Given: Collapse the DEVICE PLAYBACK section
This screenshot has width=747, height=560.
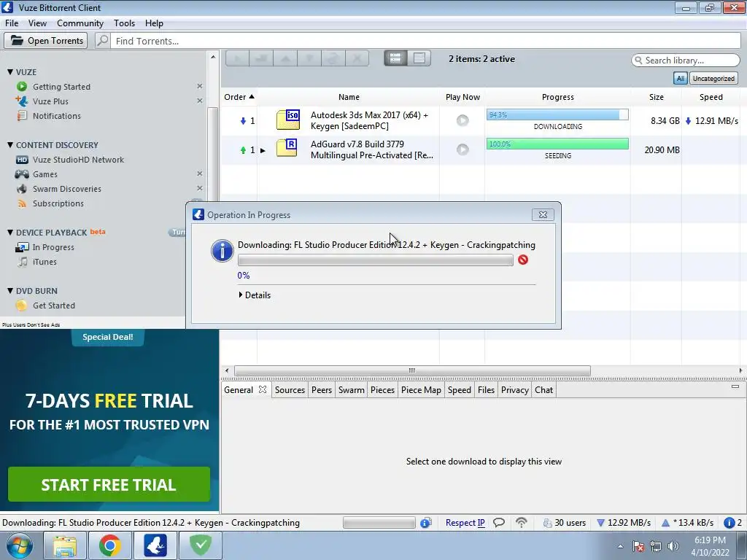Looking at the screenshot, I should pyautogui.click(x=10, y=233).
